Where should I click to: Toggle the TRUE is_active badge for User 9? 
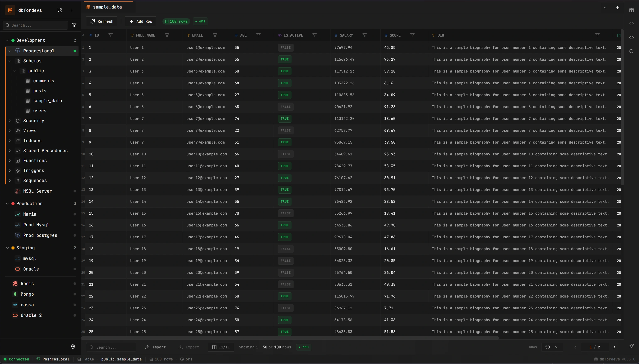285,142
